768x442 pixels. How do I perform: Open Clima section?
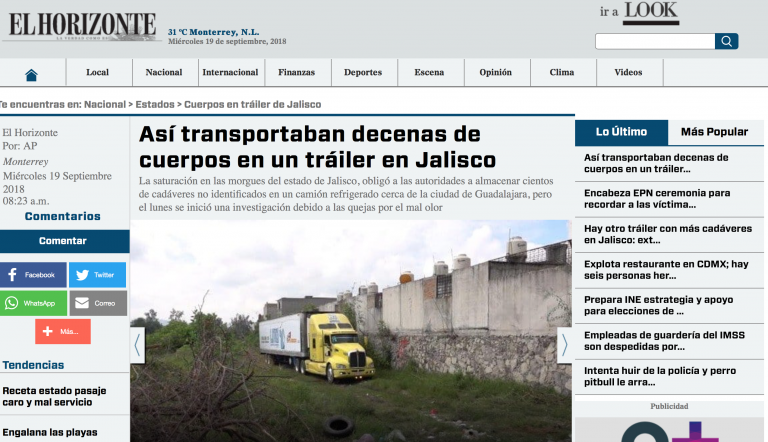[x=562, y=73]
